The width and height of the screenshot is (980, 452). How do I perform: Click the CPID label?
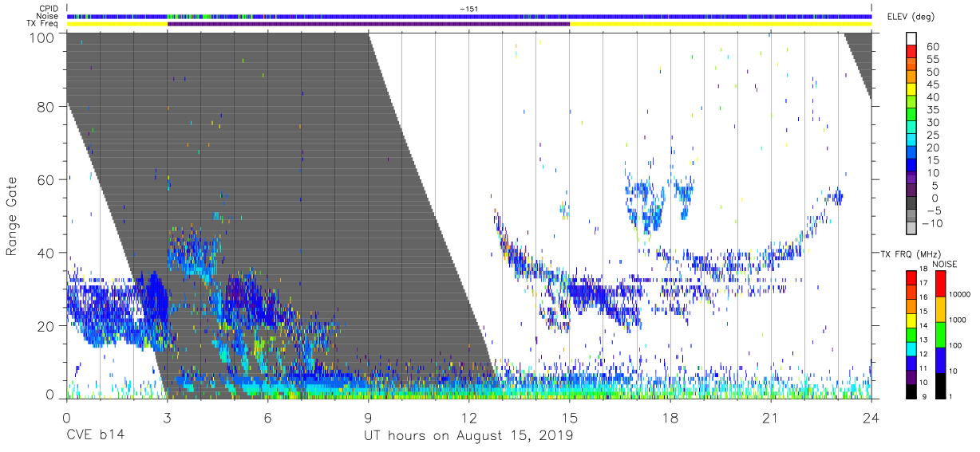tap(49, 8)
